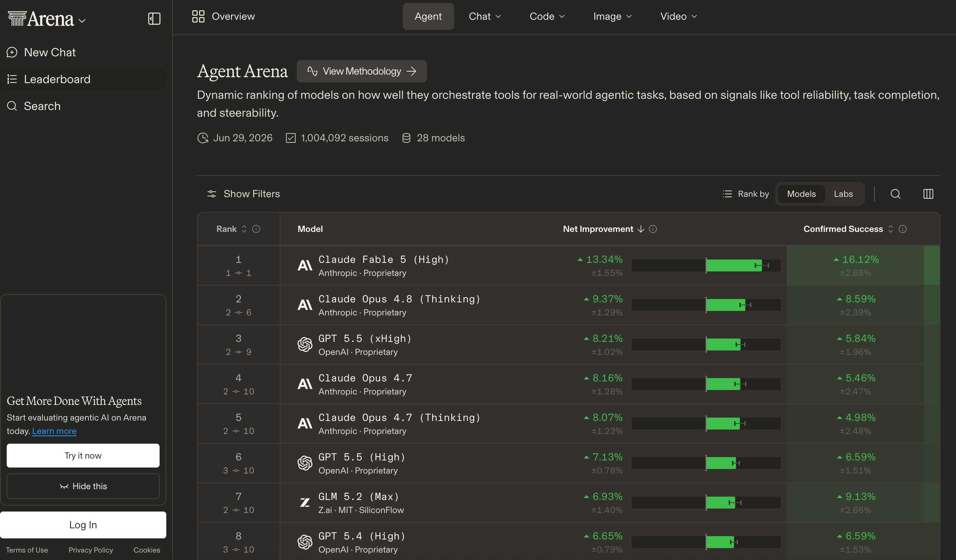This screenshot has width=956, height=560.
Task: Expand the Code dropdown menu
Action: click(x=547, y=16)
